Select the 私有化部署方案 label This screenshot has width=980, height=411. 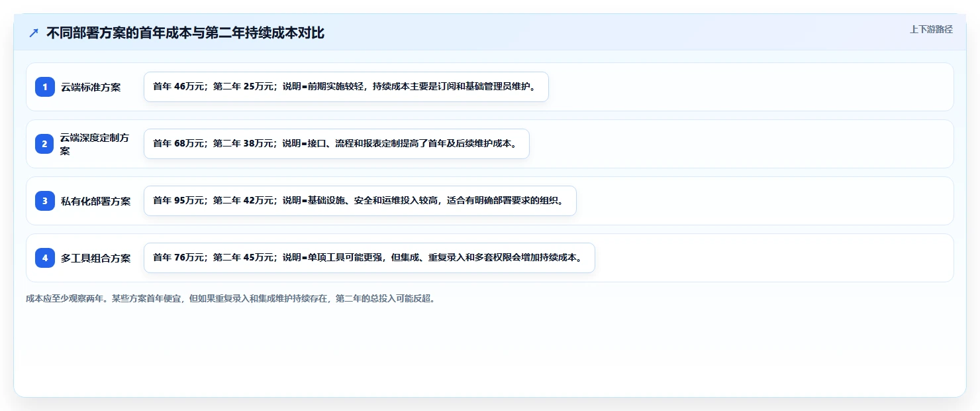[95, 201]
